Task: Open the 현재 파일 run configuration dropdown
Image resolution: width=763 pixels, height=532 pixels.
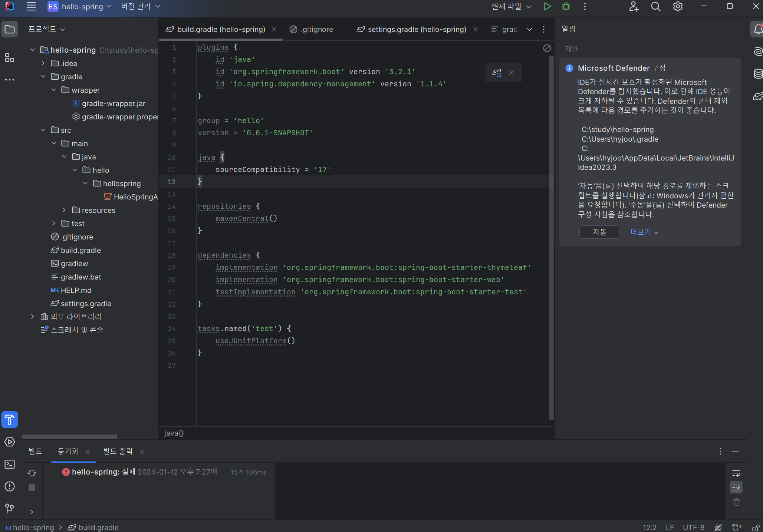Action: coord(511,6)
